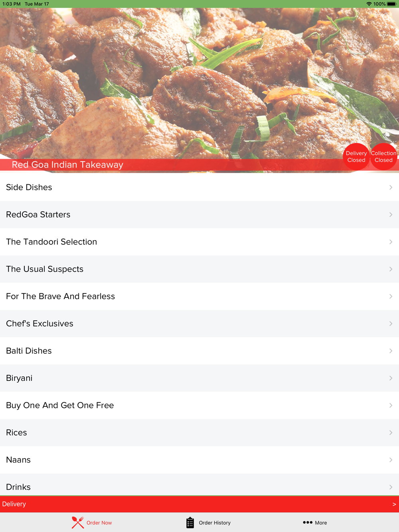Tap the More three-dots icon

point(308,522)
